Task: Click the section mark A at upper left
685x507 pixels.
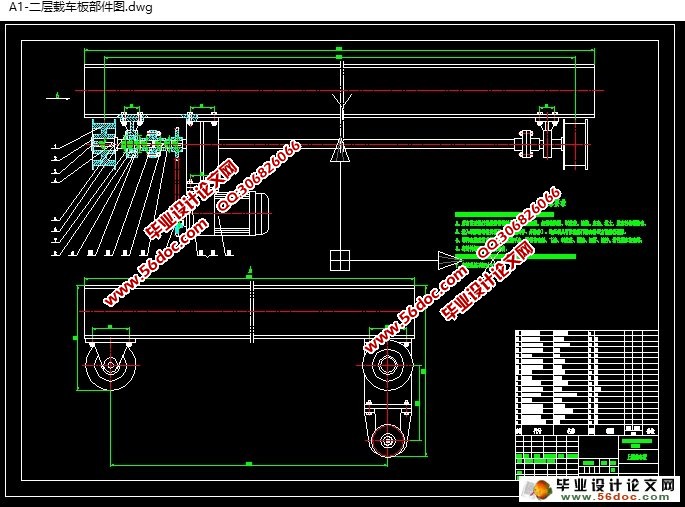Action: point(58,97)
